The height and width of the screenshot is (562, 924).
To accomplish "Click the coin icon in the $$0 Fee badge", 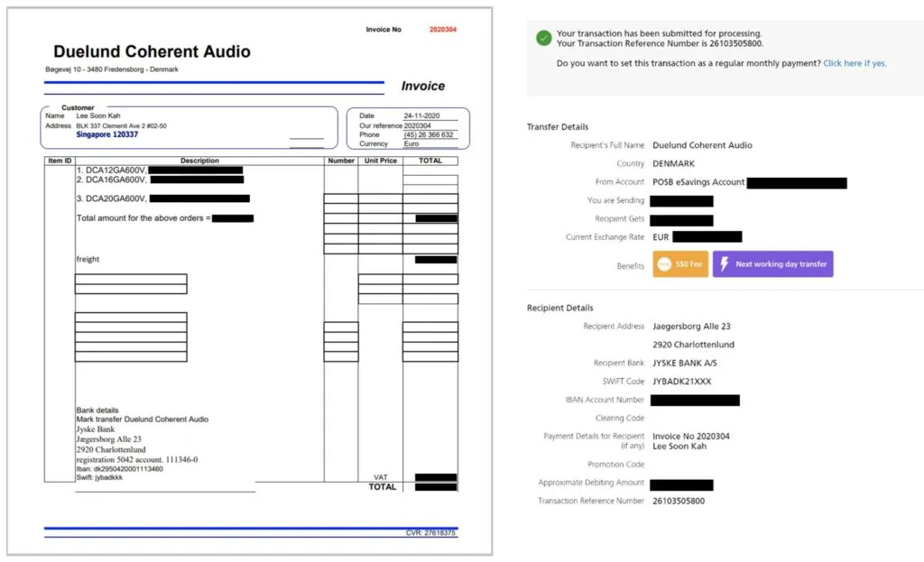I will (x=664, y=264).
